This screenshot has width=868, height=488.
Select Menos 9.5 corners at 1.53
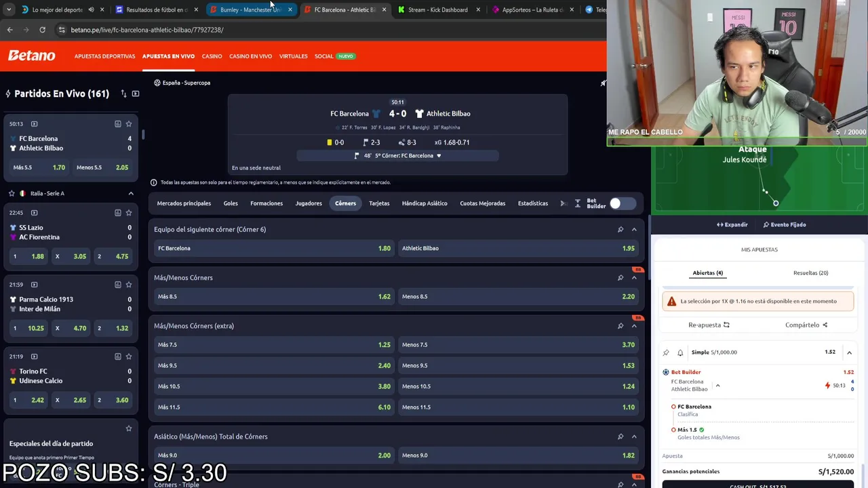518,365
